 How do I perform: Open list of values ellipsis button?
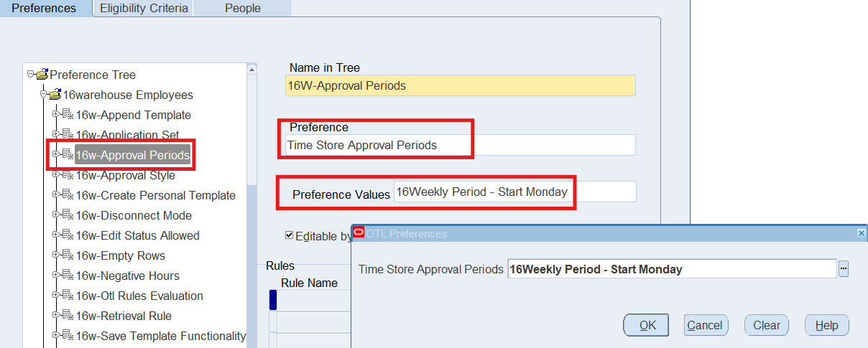pyautogui.click(x=844, y=269)
